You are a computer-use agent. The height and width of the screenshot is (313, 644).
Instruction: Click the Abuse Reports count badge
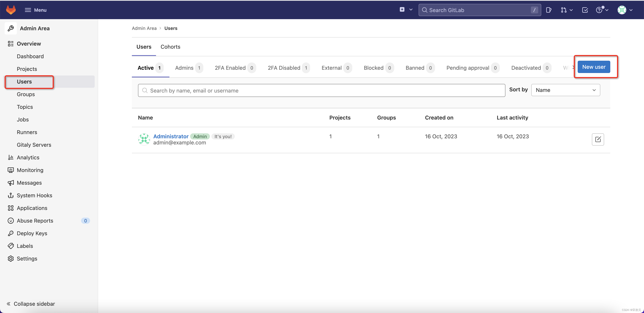[85, 220]
